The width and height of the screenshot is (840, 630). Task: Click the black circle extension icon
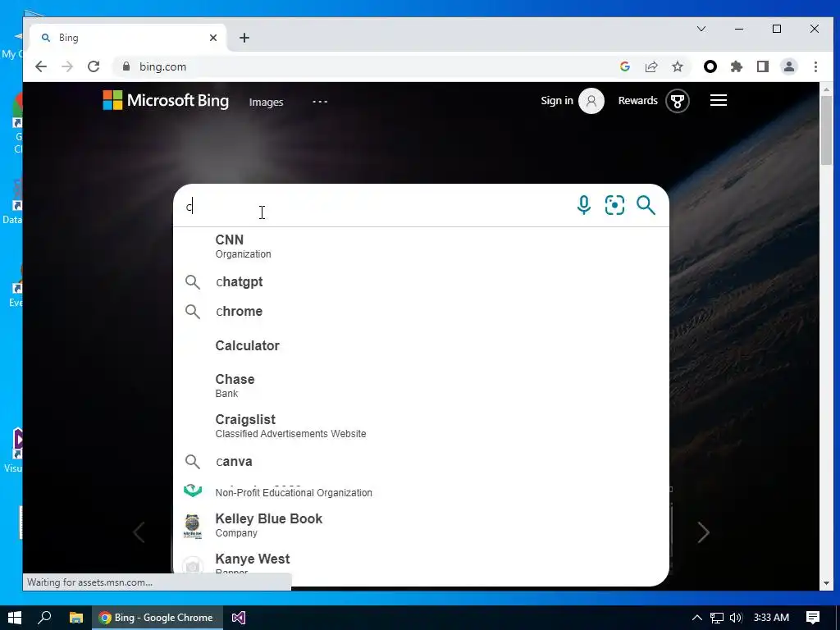710,66
